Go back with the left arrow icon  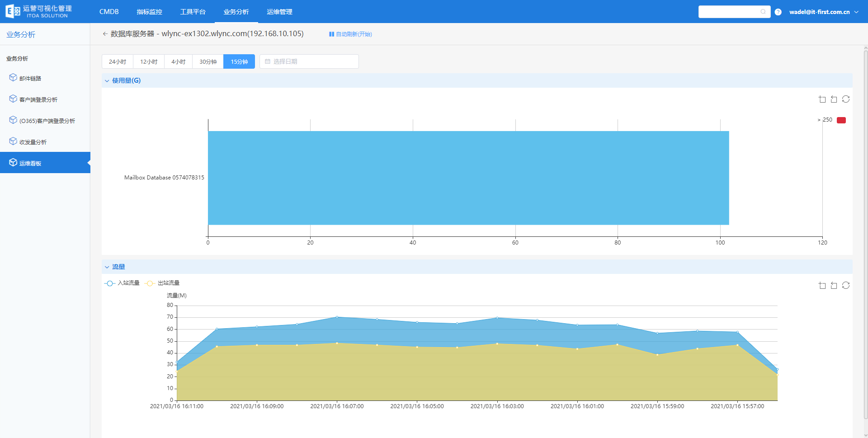pyautogui.click(x=105, y=34)
